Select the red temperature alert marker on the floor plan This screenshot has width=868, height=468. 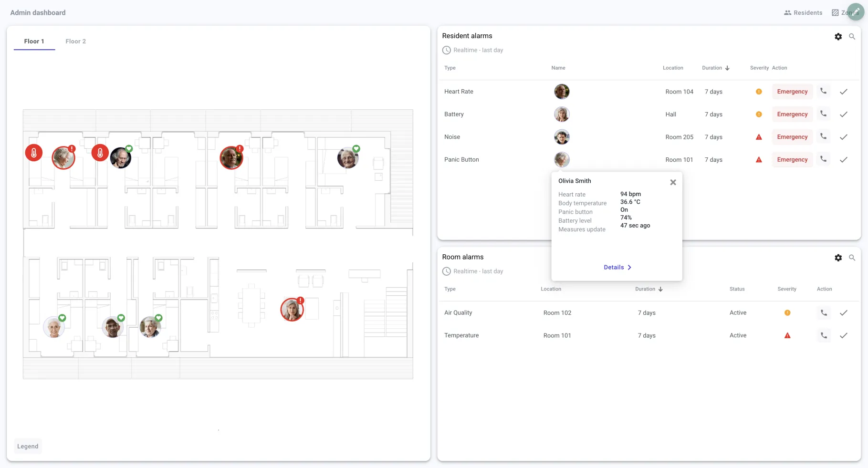pyautogui.click(x=34, y=153)
